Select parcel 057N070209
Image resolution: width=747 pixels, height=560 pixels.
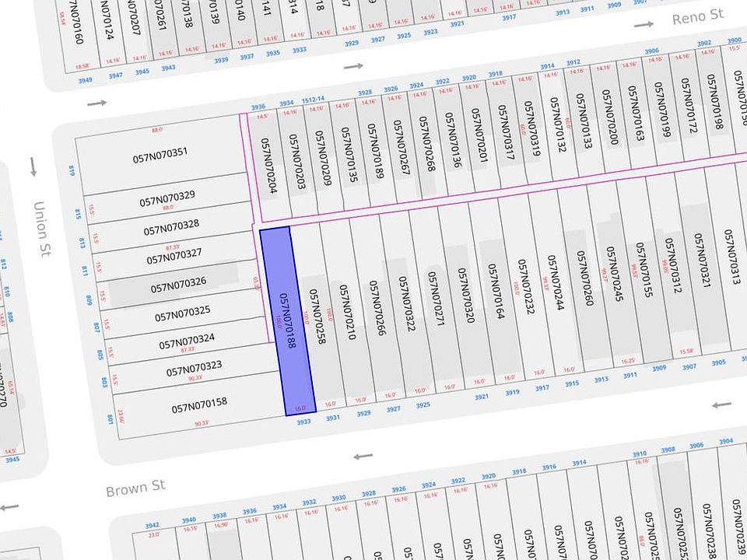323,158
